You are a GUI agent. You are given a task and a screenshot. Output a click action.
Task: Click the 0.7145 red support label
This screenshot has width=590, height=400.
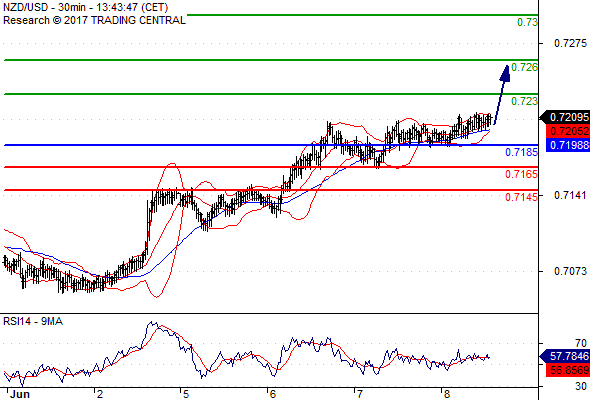tap(522, 197)
